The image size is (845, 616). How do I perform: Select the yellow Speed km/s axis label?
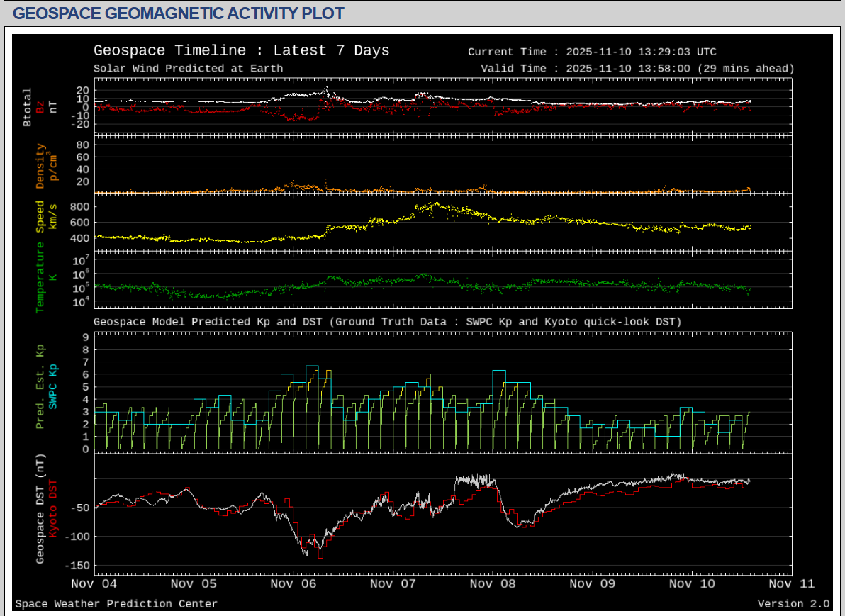[40, 216]
